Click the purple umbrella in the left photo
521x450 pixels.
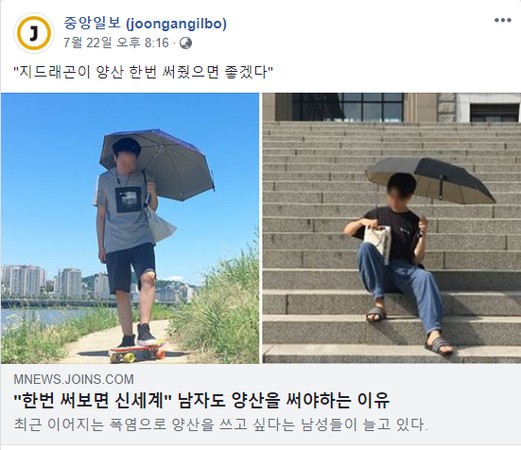click(x=157, y=164)
